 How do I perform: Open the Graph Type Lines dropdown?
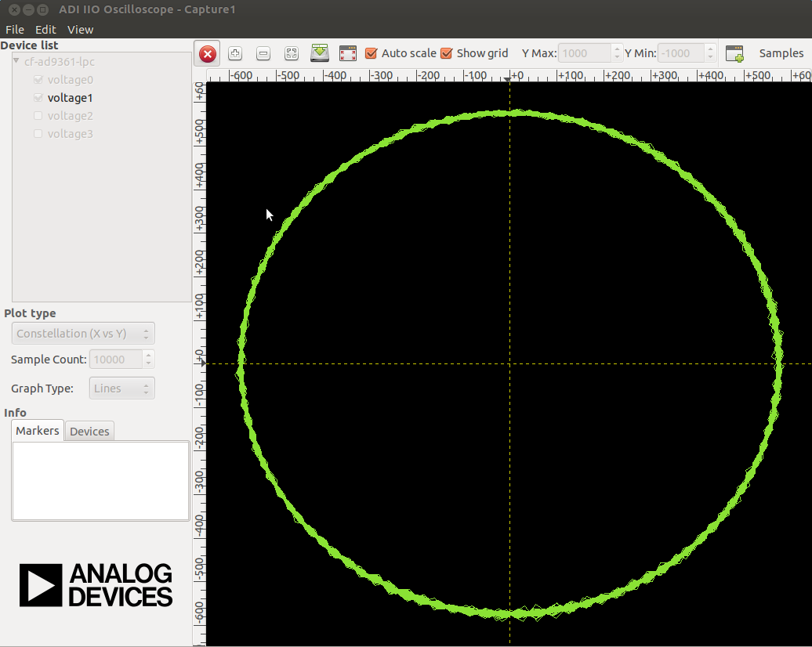pos(121,389)
